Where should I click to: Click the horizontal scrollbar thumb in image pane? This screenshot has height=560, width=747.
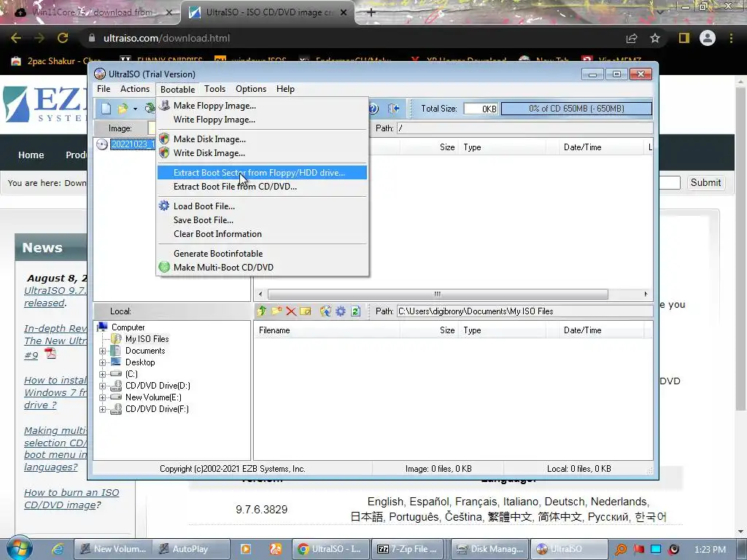[438, 294]
